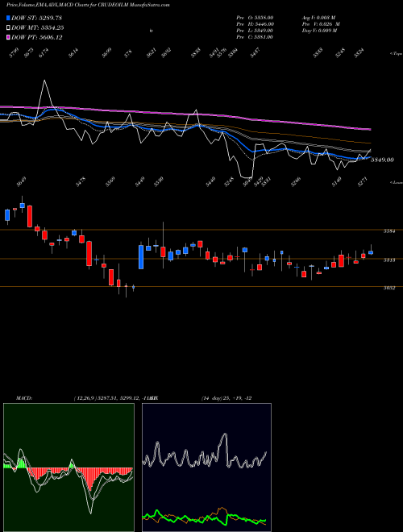Click the Pre O open price value
Screen dimensions: 403x532
point(264,18)
